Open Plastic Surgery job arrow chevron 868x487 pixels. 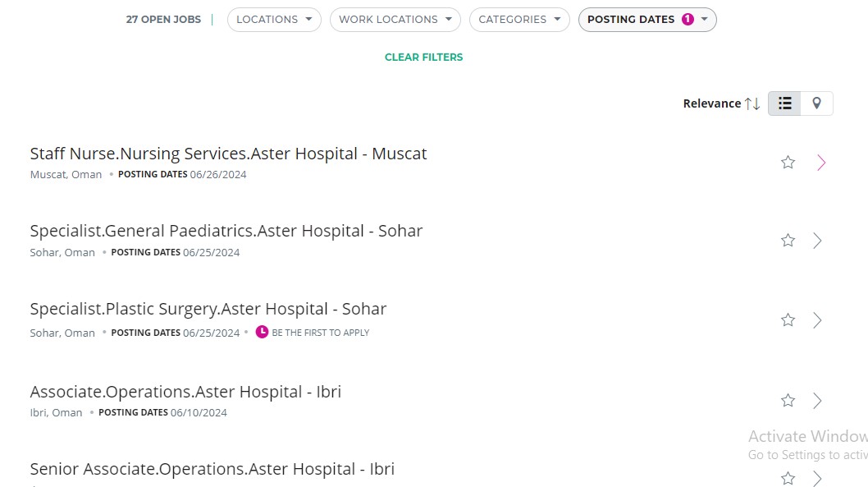coord(817,320)
